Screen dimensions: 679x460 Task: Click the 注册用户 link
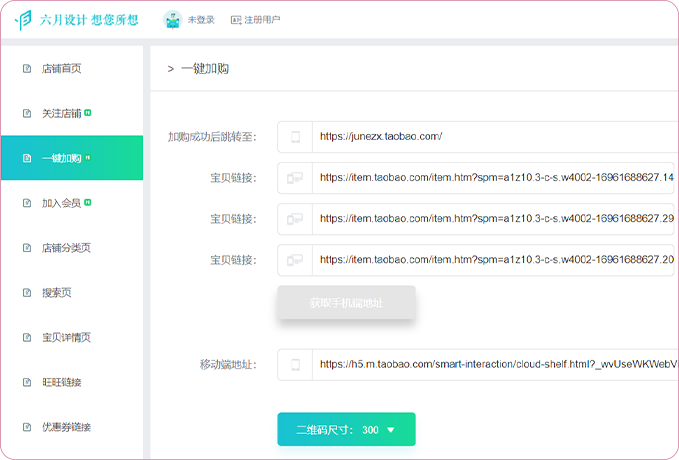coord(262,20)
